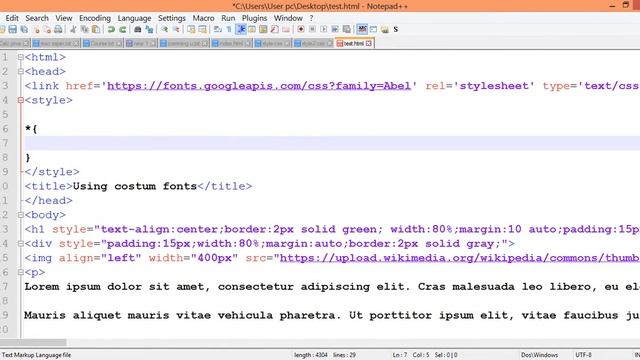640x360 pixels.
Task: Cut selection with the scissors icon
Action: point(73,29)
